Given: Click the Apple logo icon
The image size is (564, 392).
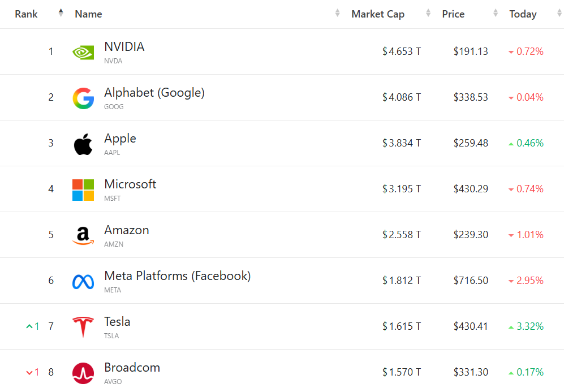Looking at the screenshot, I should coord(83,144).
